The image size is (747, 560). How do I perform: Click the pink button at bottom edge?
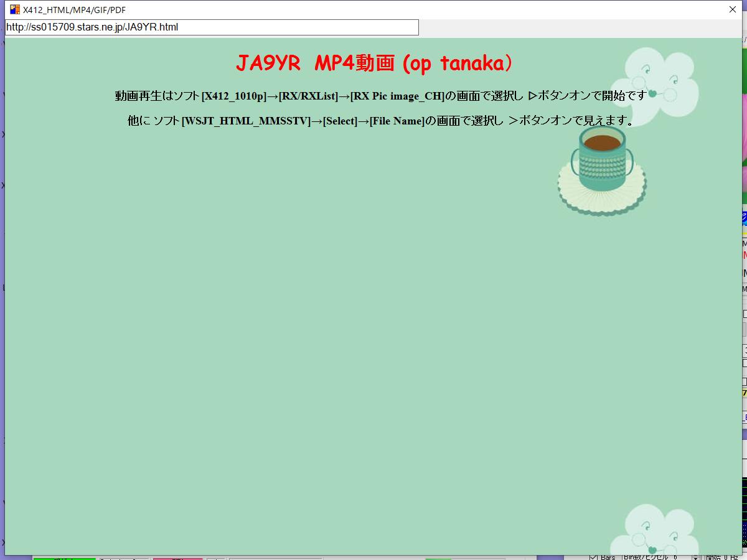177,558
